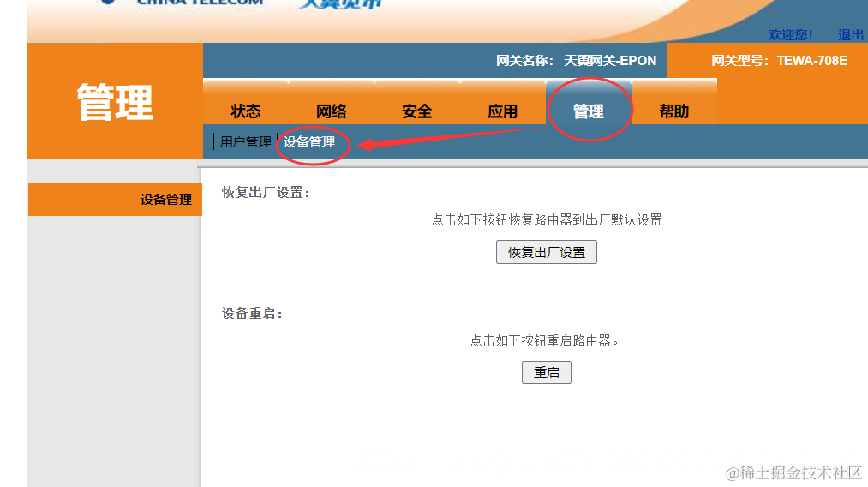Open the 帮助 tab

tap(673, 111)
